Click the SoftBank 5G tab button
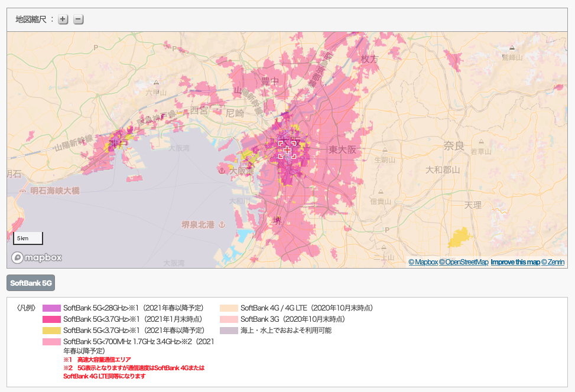Screen dimensions: 575x392 (x=31, y=283)
